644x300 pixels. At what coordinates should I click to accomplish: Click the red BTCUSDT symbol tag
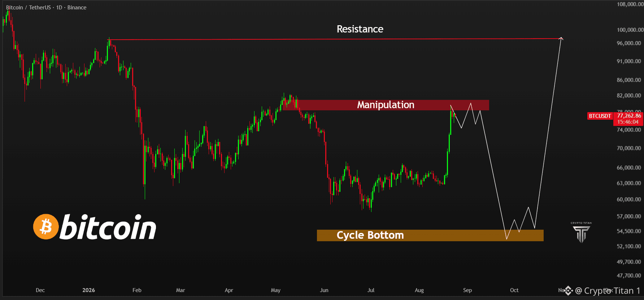[600, 116]
